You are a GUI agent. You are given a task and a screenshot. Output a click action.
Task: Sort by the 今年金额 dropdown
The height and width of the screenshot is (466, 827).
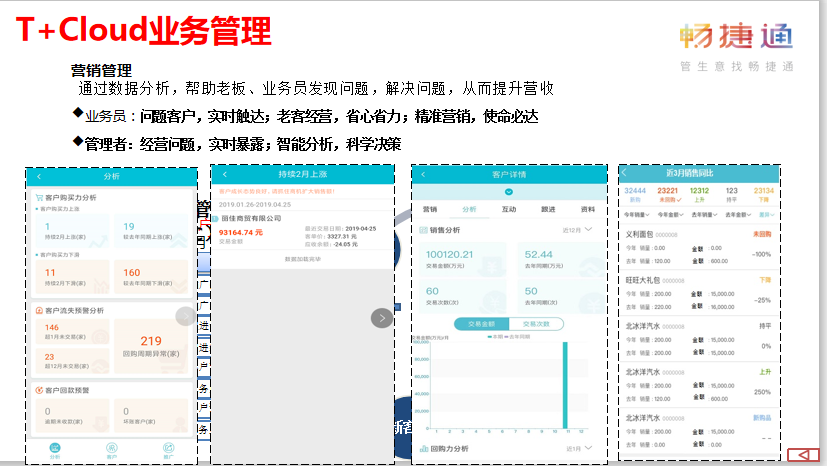pos(670,215)
